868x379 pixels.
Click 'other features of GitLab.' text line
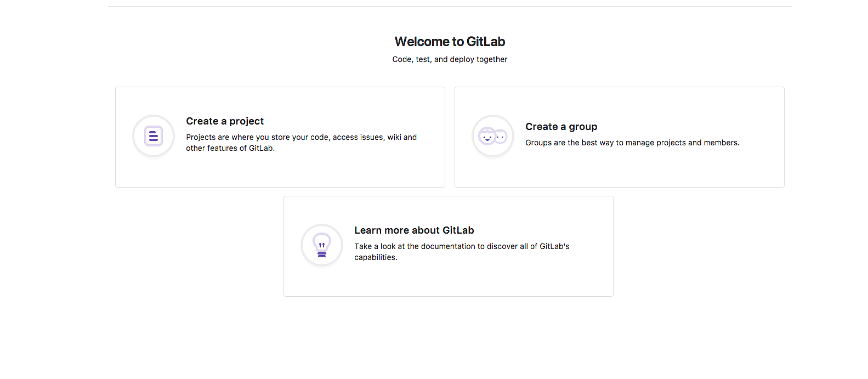point(230,148)
